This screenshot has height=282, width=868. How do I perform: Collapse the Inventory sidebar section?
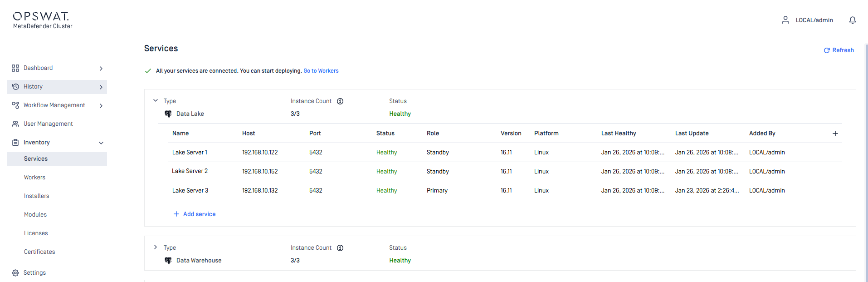[x=101, y=143]
